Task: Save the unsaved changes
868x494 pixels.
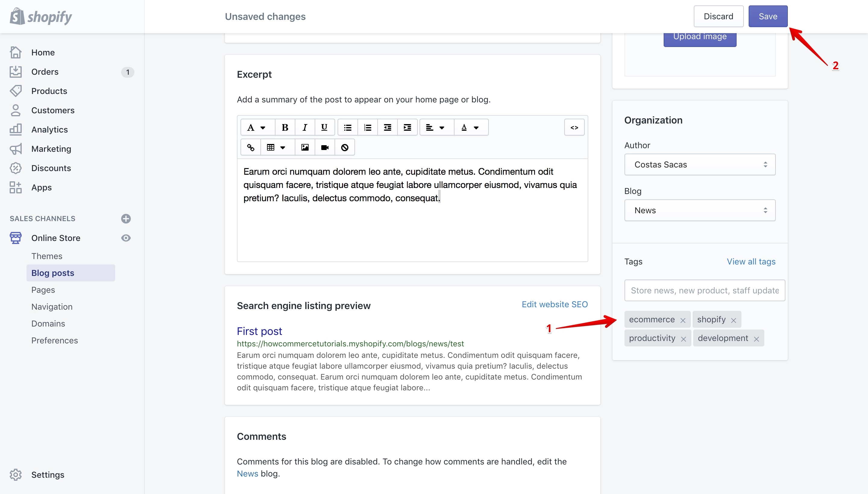Action: (x=768, y=16)
